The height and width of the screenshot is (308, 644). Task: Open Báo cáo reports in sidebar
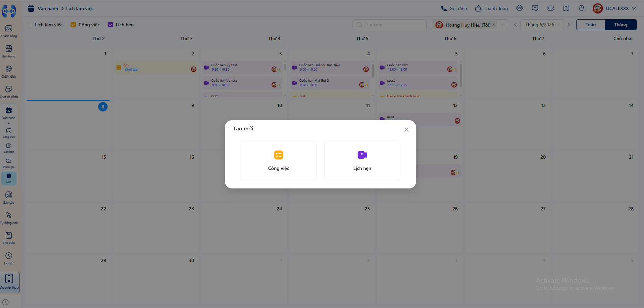click(x=9, y=198)
